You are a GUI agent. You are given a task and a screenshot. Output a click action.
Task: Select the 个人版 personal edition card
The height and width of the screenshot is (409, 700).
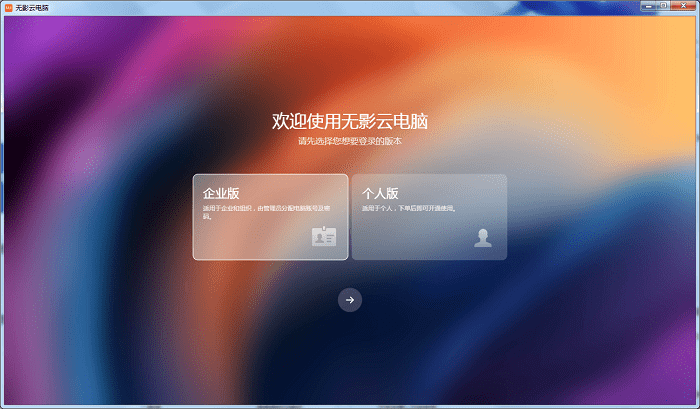pos(429,217)
